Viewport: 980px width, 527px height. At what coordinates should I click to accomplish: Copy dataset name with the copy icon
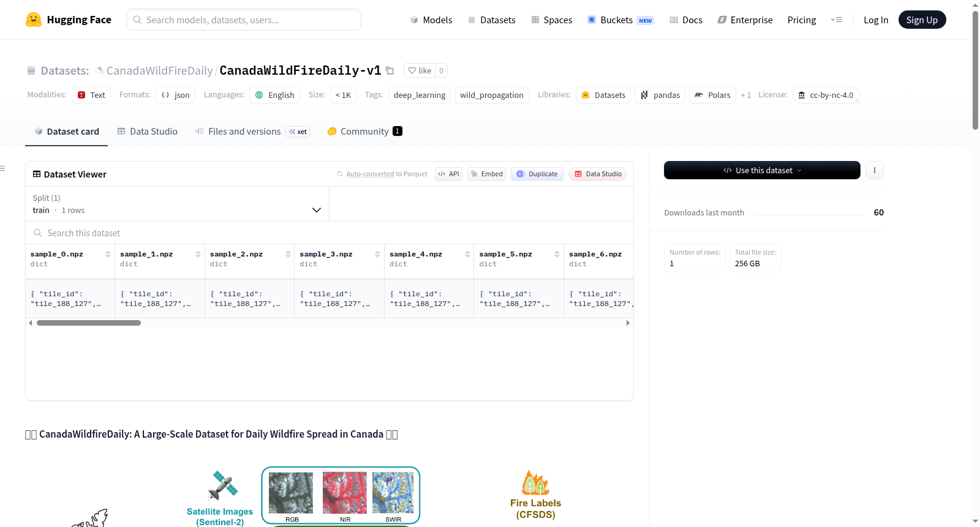[390, 70]
